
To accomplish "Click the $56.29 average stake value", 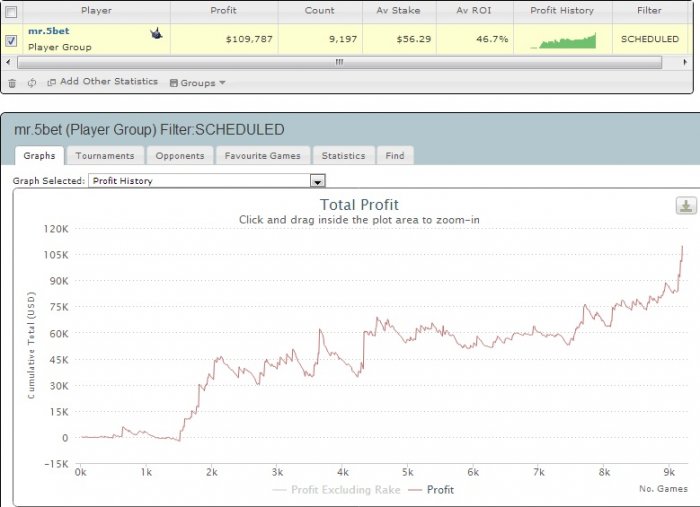I will 414,39.
